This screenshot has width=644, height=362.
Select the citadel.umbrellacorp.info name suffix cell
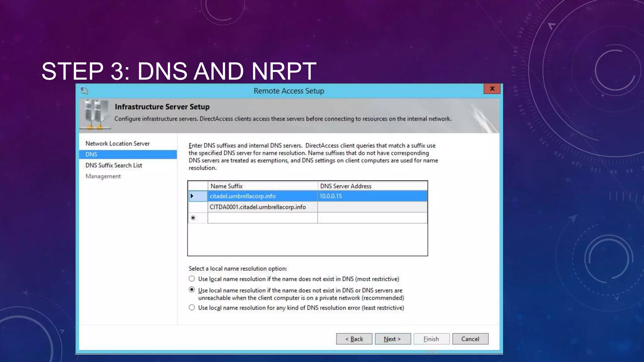(263, 196)
